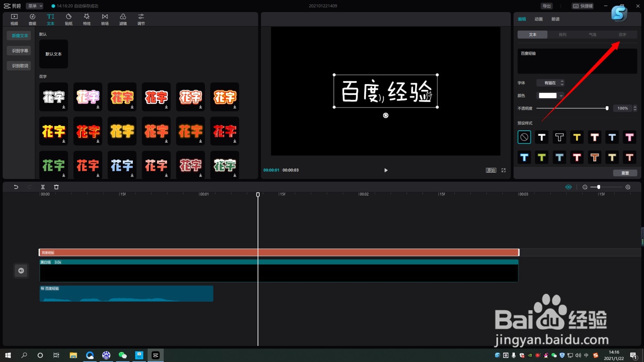Viewport: 644px width, 362px height.
Task: Select 识别歌词 in the left sidebar
Action: pyautogui.click(x=19, y=66)
